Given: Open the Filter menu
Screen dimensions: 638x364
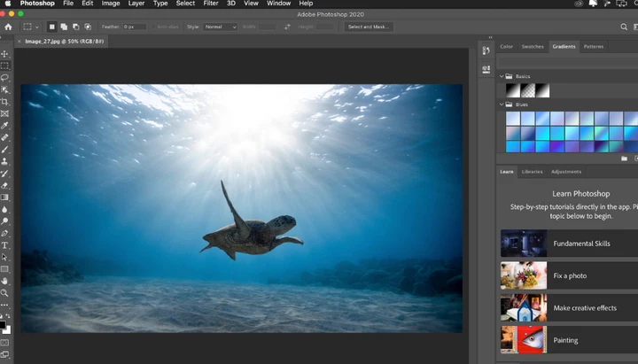Looking at the screenshot, I should (210, 4).
